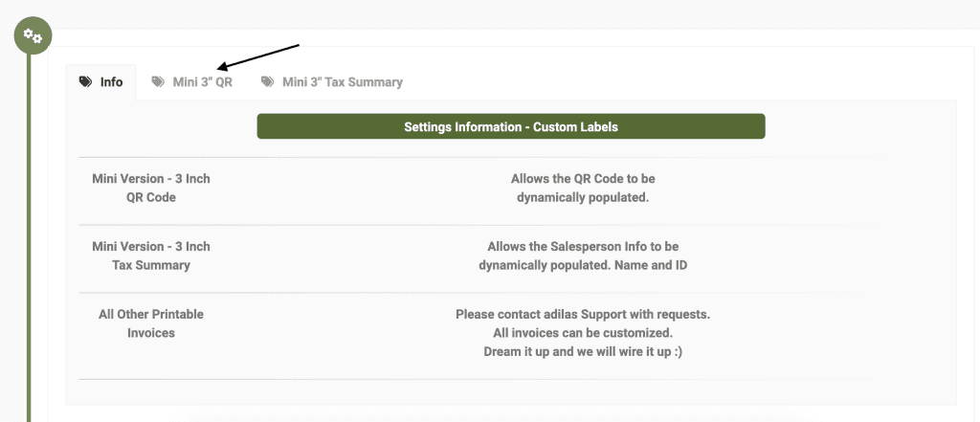Click 'All invoices can be customized.' line

point(583,333)
